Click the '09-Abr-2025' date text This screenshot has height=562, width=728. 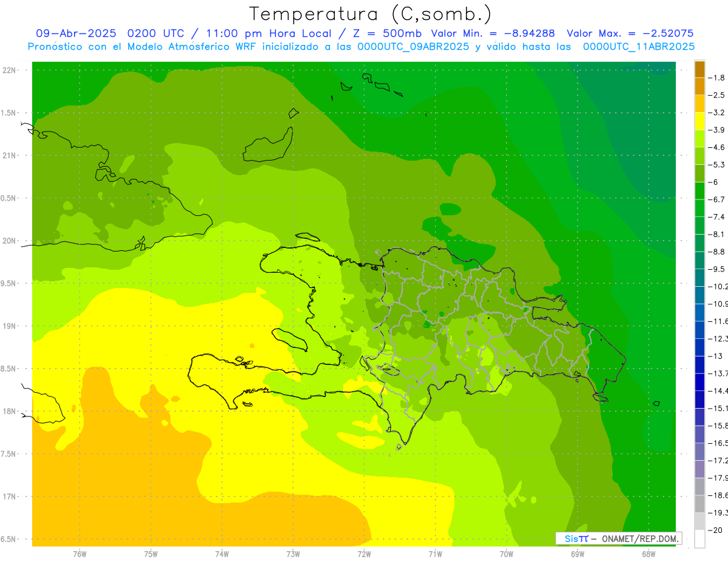[x=76, y=33]
